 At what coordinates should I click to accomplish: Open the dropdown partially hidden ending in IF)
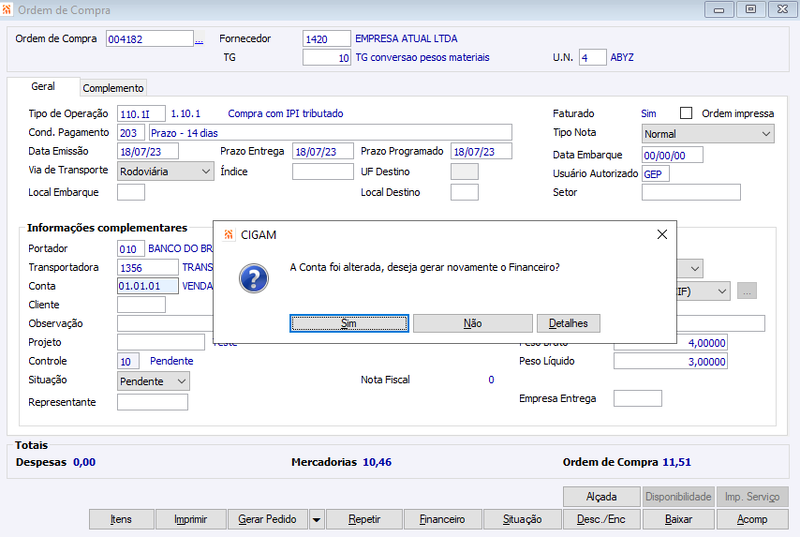coord(704,291)
